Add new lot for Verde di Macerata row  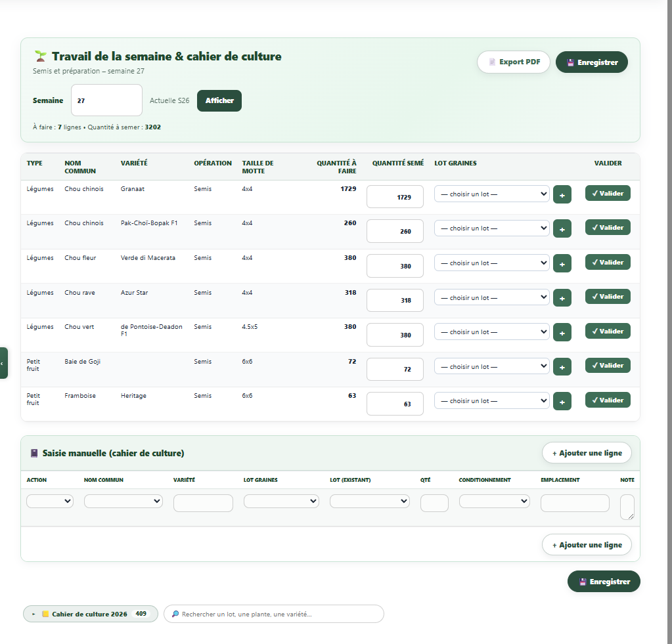point(562,263)
